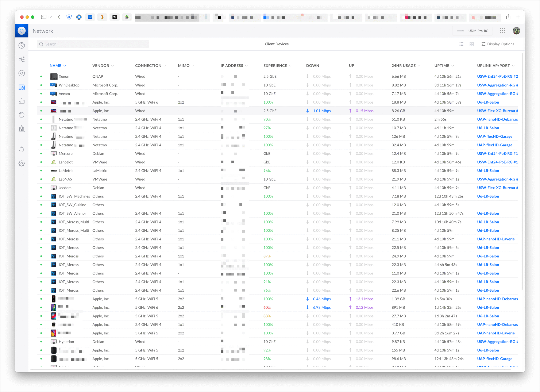Open the Display Options menu

498,44
